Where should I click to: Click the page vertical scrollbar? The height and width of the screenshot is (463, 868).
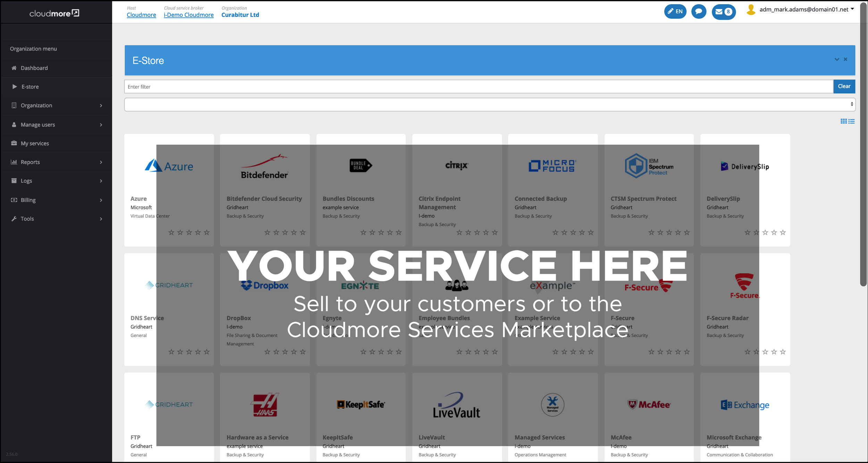[x=863, y=144]
